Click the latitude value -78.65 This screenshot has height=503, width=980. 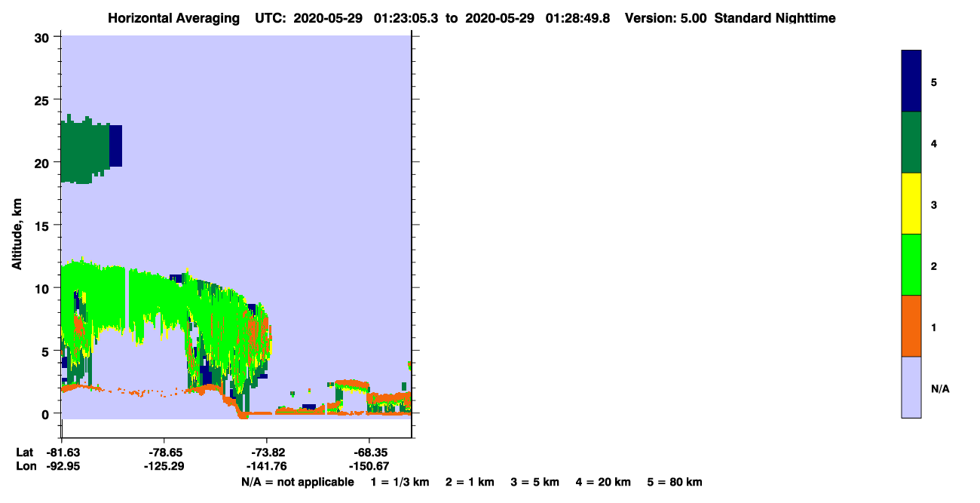164,452
